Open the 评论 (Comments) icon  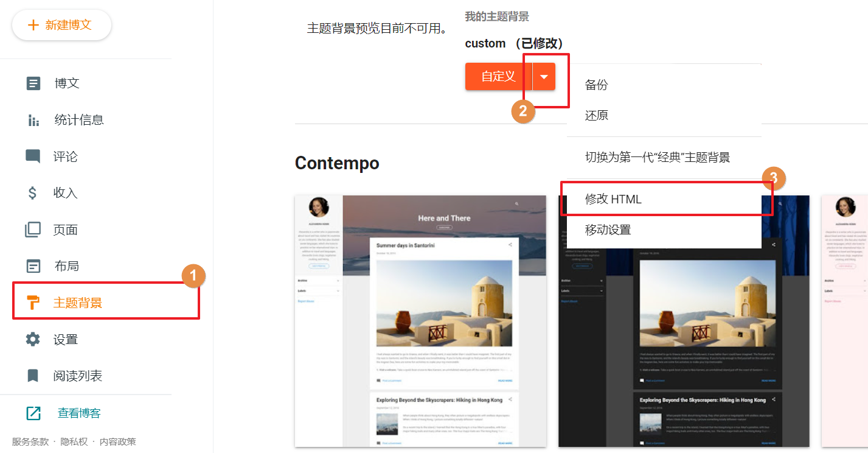pyautogui.click(x=33, y=156)
